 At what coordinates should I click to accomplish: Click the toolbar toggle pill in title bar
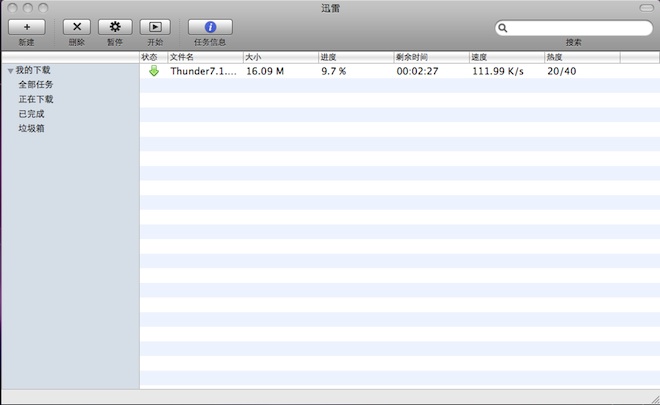(647, 8)
